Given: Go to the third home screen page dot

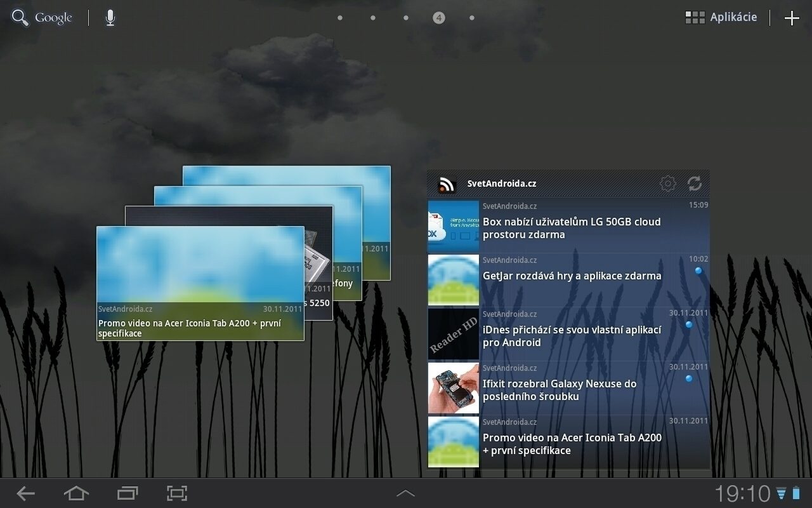Looking at the screenshot, I should point(406,18).
